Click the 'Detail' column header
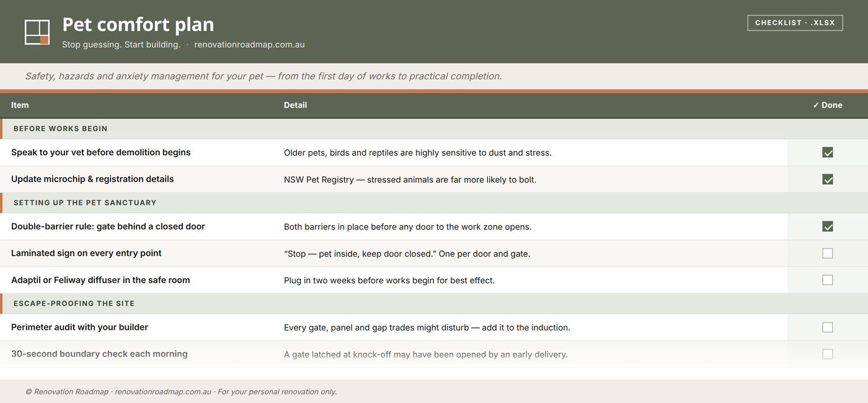 [x=295, y=105]
